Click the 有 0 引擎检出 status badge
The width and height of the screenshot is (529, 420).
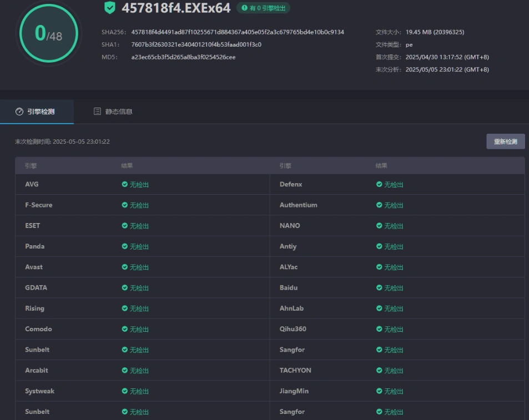(263, 8)
